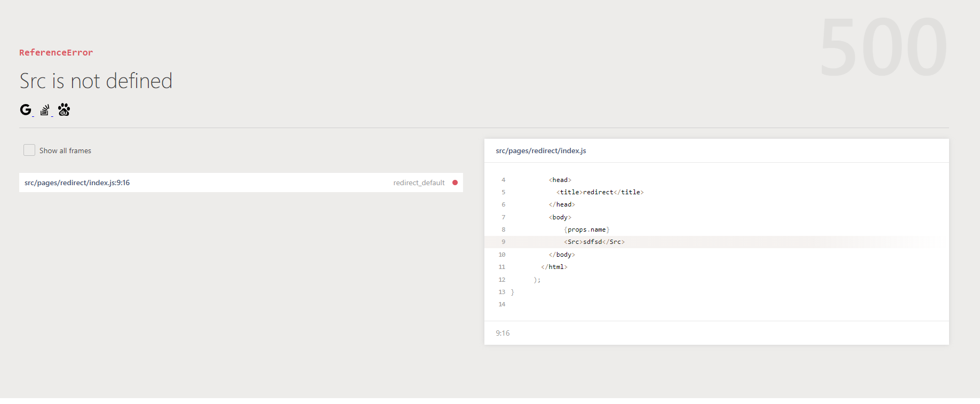Click line number 9 in the gutter
Screen dimensions: 980x404
click(503, 242)
